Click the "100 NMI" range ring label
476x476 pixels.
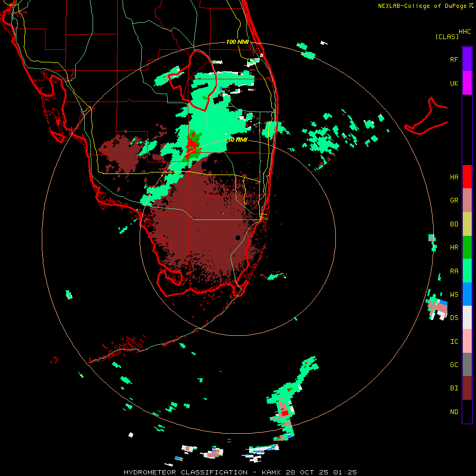(237, 42)
